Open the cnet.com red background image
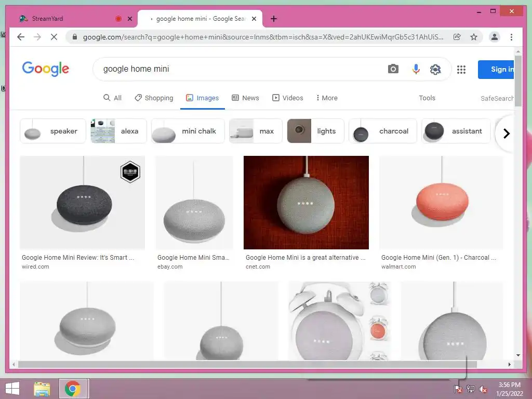The height and width of the screenshot is (399, 532). [x=306, y=203]
